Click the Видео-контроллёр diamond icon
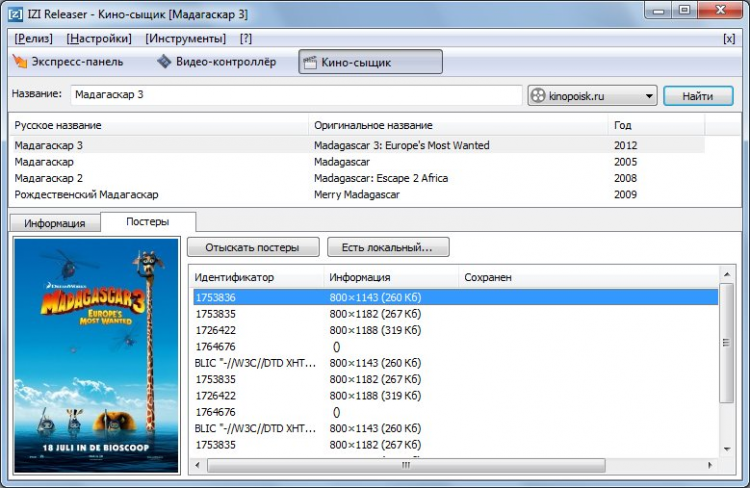The height and width of the screenshot is (488, 750). [x=164, y=61]
